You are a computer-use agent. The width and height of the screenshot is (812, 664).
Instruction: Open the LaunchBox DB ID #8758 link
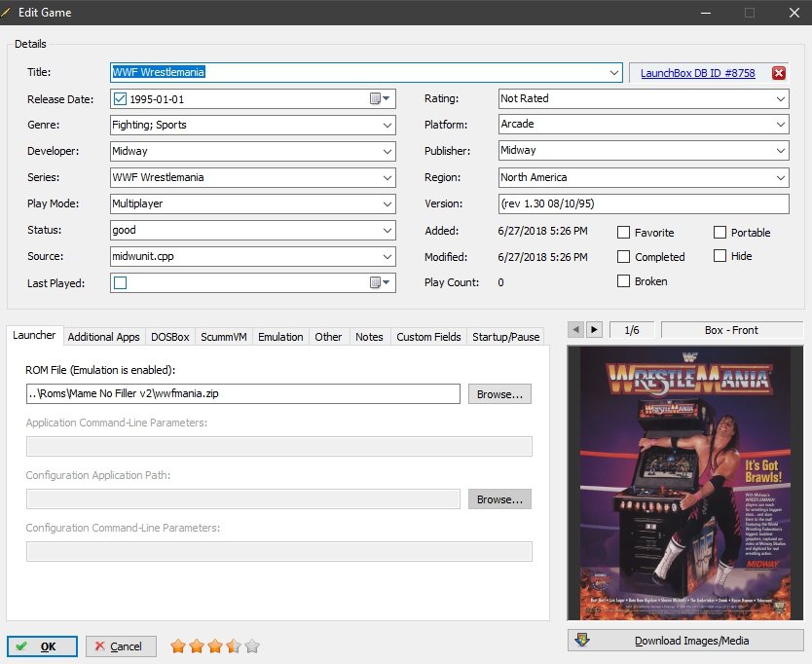click(x=697, y=73)
